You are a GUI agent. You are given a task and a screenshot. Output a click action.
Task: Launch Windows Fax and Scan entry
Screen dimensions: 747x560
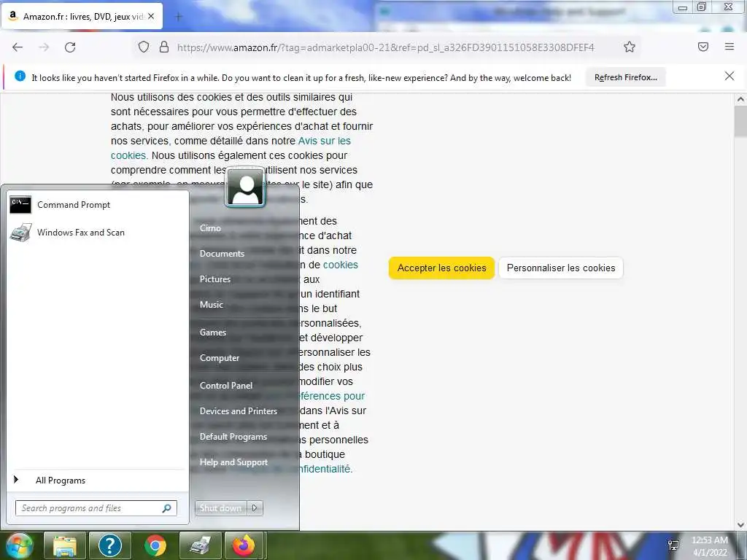tap(98, 233)
